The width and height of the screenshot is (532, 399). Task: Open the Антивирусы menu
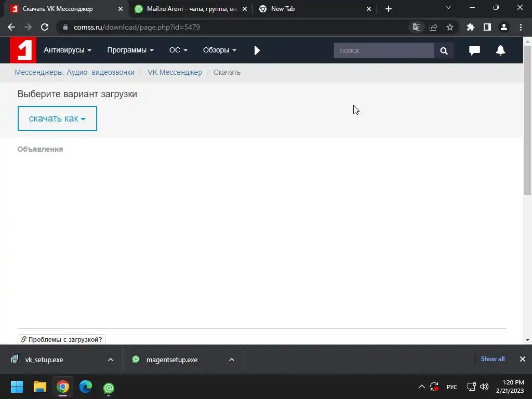click(67, 50)
